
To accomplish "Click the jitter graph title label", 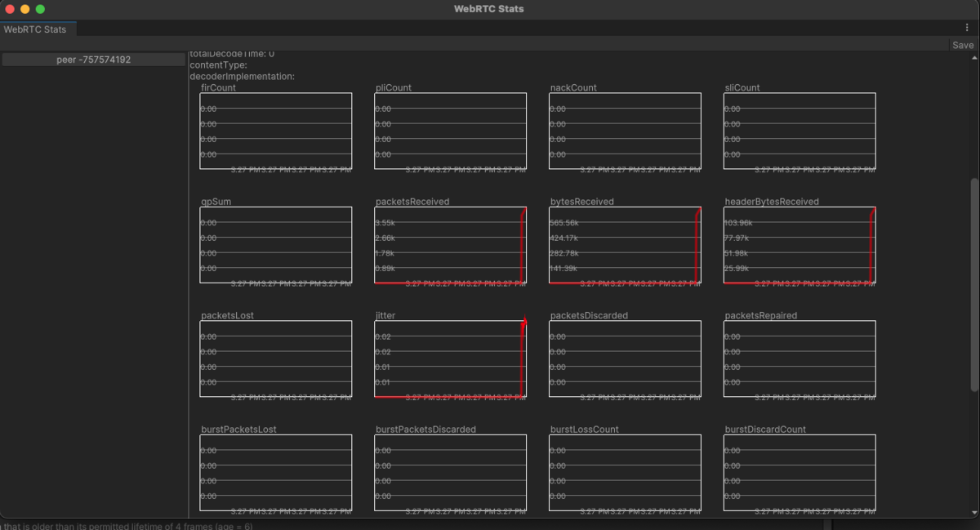I will pyautogui.click(x=385, y=315).
